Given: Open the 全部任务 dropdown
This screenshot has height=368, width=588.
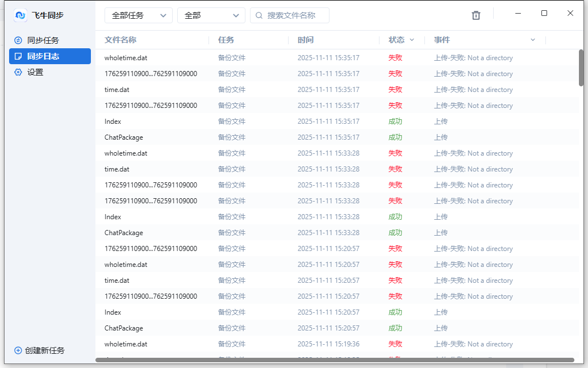Looking at the screenshot, I should [138, 15].
